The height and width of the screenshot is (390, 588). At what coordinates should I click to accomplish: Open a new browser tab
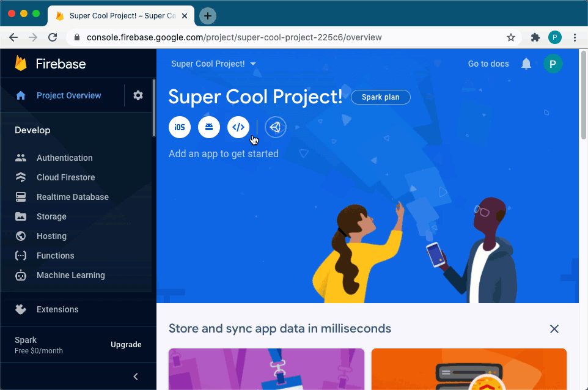click(207, 16)
